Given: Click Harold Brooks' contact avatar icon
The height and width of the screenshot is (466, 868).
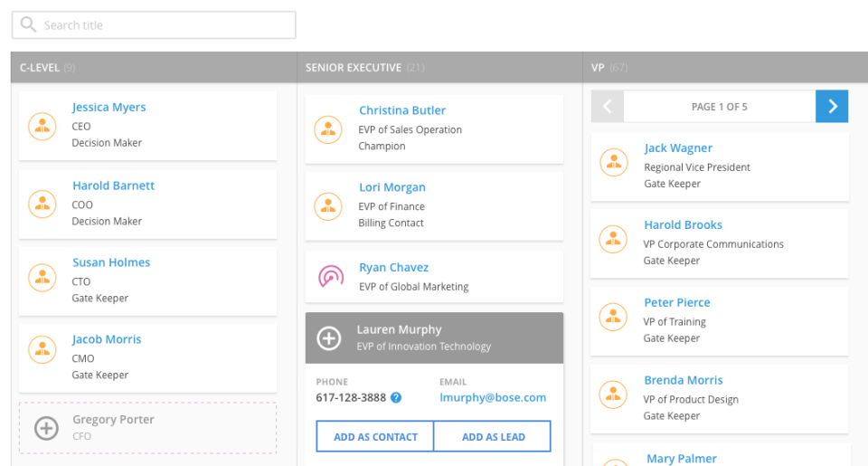Looking at the screenshot, I should pos(613,240).
